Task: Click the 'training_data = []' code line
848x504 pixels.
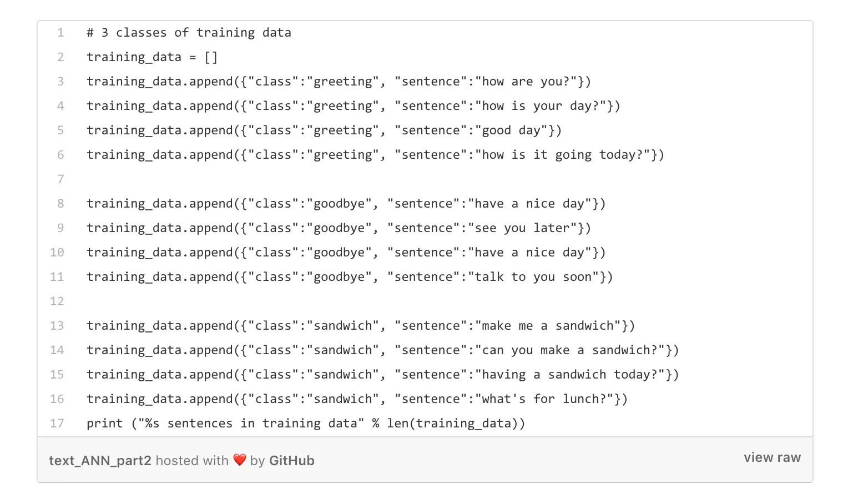Action: [152, 57]
